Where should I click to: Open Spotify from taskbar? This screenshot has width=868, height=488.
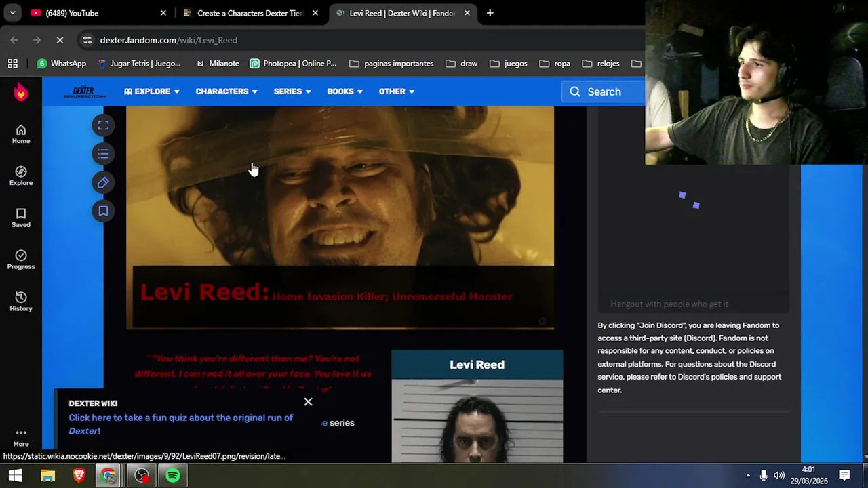(173, 476)
